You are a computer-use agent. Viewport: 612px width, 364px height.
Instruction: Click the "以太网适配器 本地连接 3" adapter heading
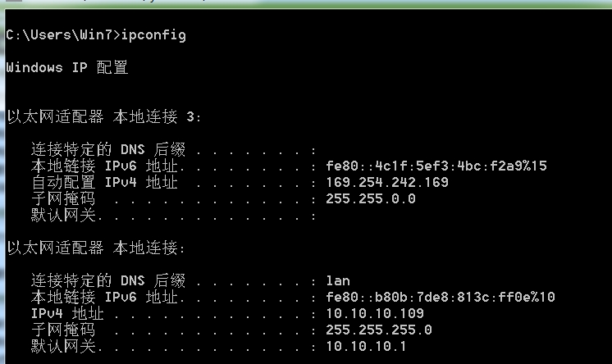[x=103, y=116]
